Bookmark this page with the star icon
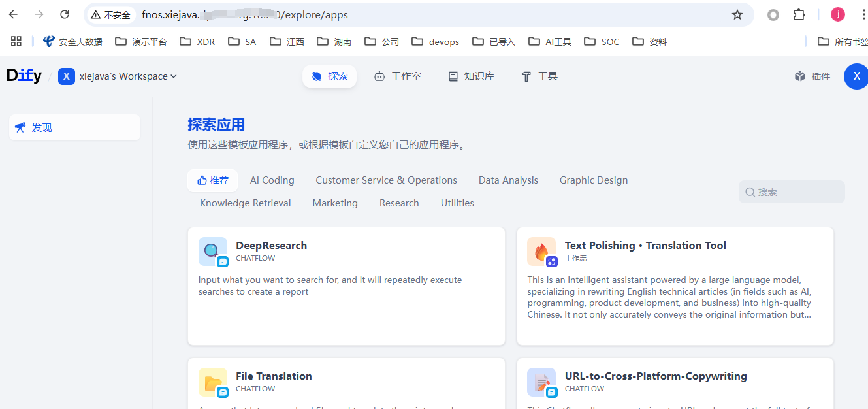The width and height of the screenshot is (868, 409). pyautogui.click(x=737, y=14)
